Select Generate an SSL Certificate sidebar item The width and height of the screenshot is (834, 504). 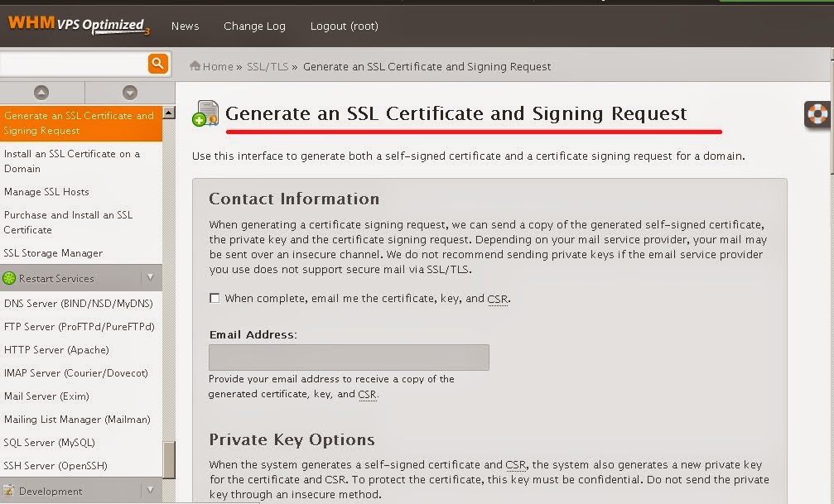[x=81, y=122]
